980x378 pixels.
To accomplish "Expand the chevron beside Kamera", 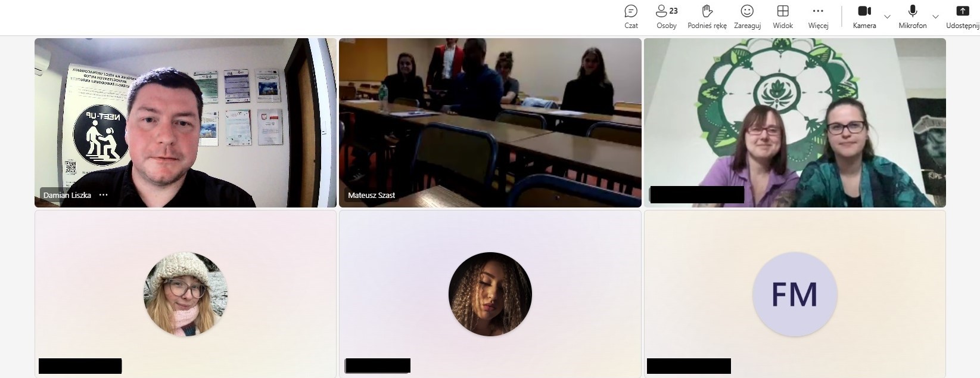I will coord(887,17).
